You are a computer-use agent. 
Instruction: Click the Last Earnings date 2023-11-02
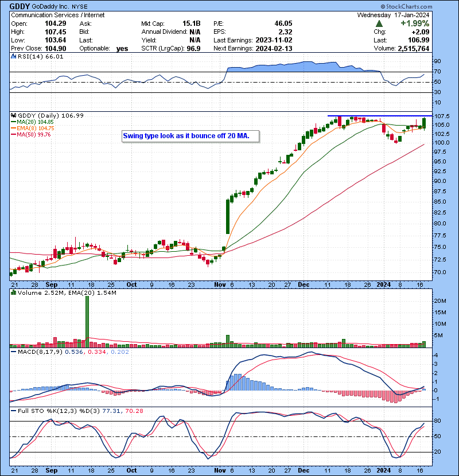click(x=274, y=40)
